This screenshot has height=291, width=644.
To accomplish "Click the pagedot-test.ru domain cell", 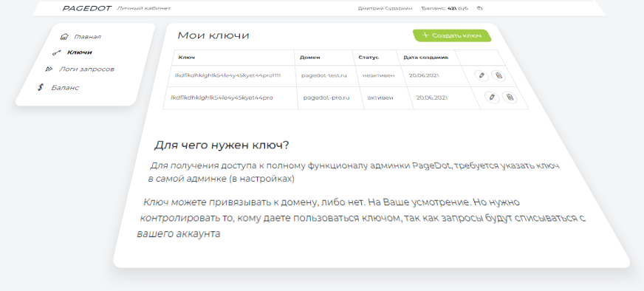I will point(324,75).
